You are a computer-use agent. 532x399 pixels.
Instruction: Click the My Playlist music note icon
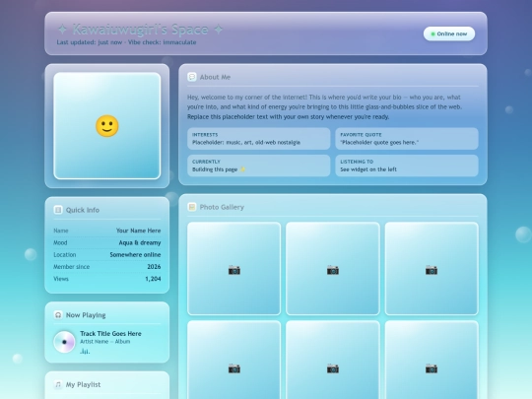(58, 385)
